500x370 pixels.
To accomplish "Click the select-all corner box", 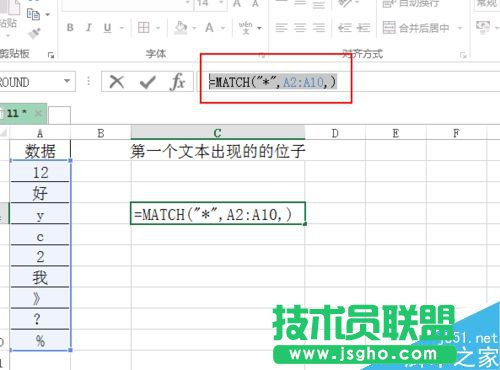I will 4,133.
